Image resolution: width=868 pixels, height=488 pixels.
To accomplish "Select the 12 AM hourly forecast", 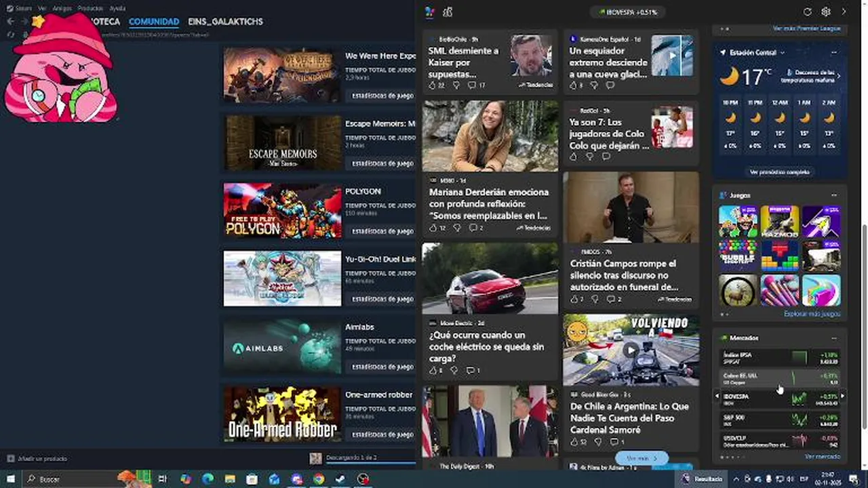I will (780, 123).
